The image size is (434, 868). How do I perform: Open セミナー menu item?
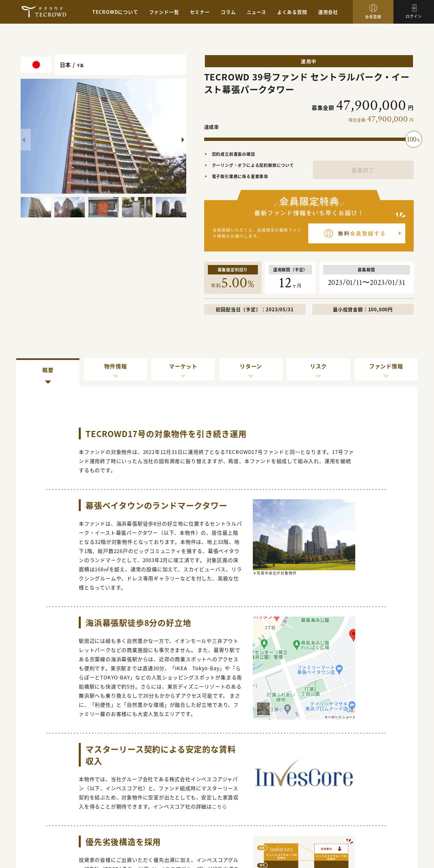tap(200, 12)
